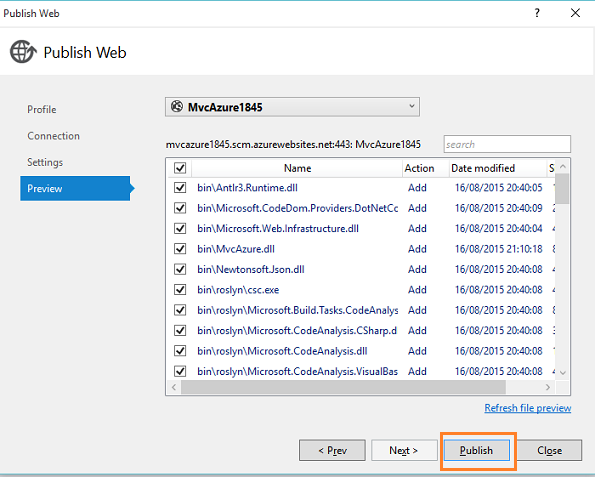The image size is (595, 477).
Task: Toggle the select-all checkbox in header
Action: 180,168
